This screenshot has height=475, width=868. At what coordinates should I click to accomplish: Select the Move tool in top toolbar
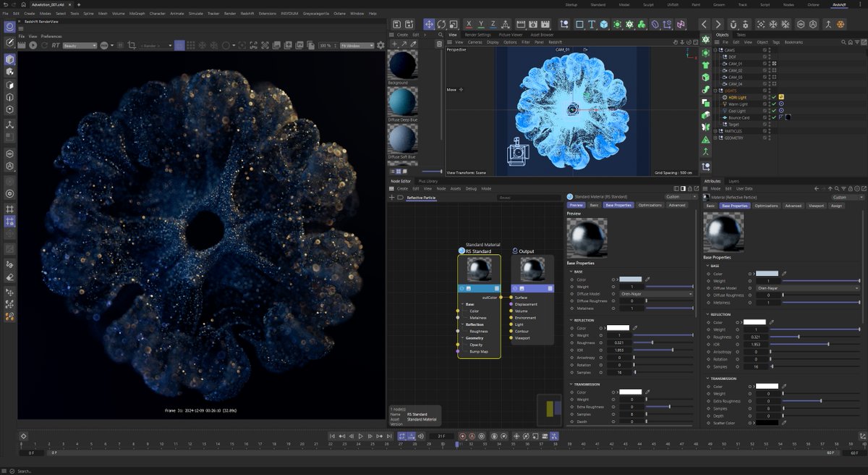pyautogui.click(x=429, y=24)
